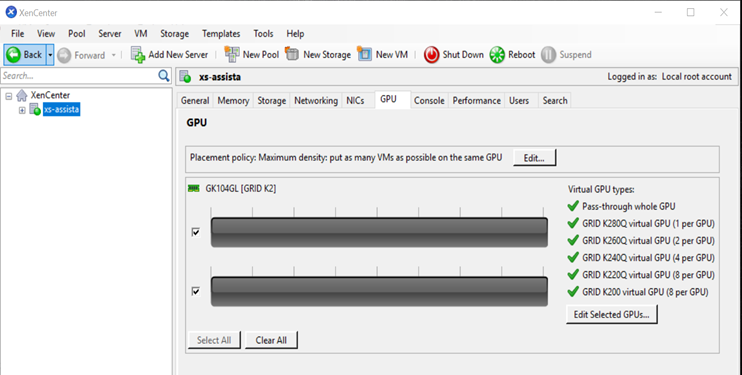Image resolution: width=742 pixels, height=375 pixels.
Task: Switch to the General tab
Action: pyautogui.click(x=195, y=100)
